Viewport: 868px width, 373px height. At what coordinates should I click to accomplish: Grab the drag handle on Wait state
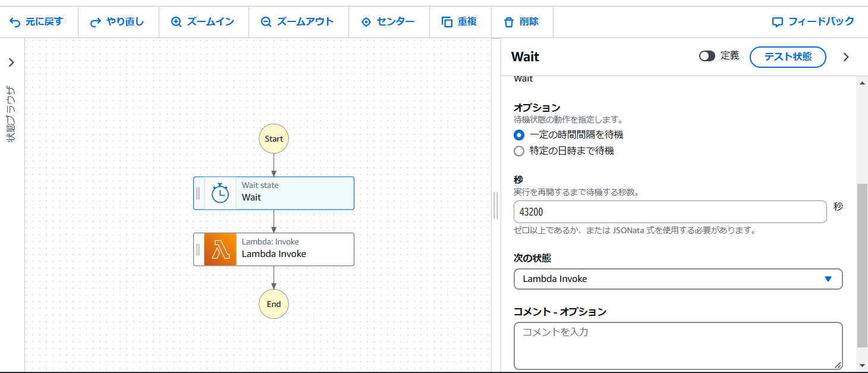pyautogui.click(x=198, y=193)
